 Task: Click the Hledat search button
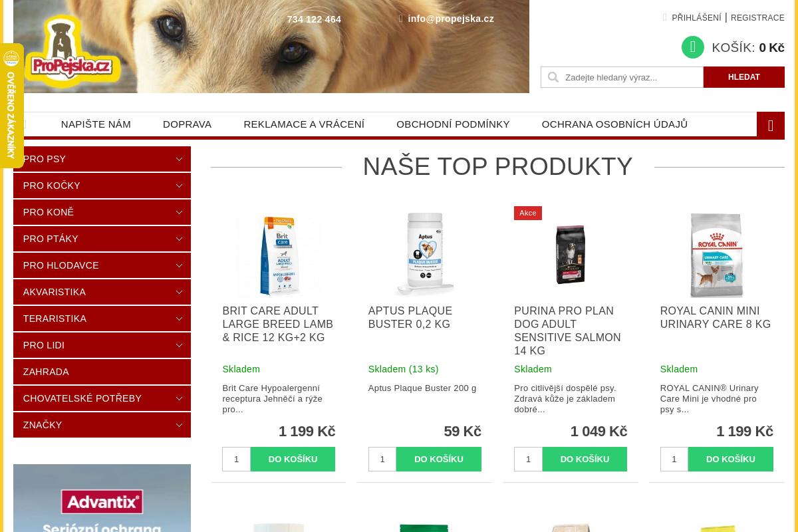tap(744, 77)
